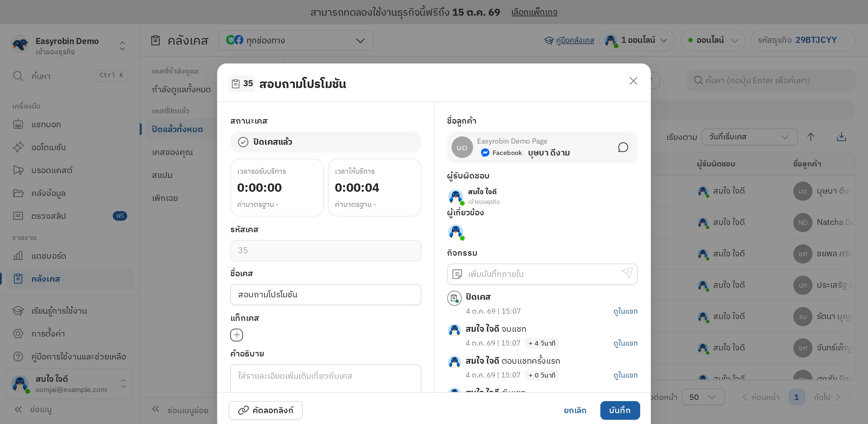Screen dimensions: 868x424
Task: Open the คู่มือคลังเคส guide link
Action: pyautogui.click(x=569, y=40)
